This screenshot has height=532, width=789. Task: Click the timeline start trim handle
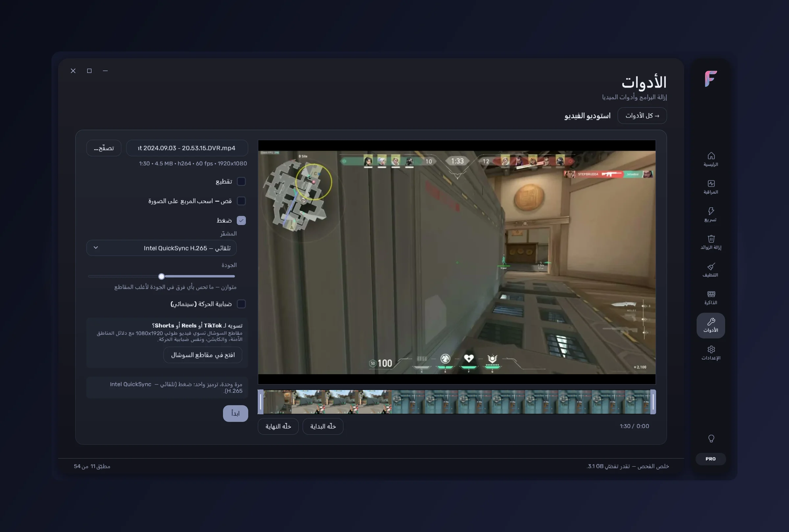click(260, 402)
